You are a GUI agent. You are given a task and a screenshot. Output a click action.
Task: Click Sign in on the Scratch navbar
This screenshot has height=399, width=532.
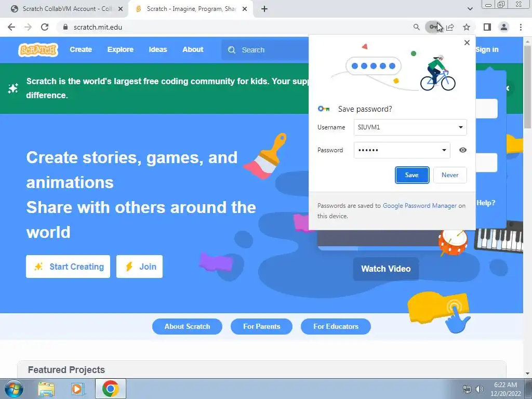pos(487,49)
